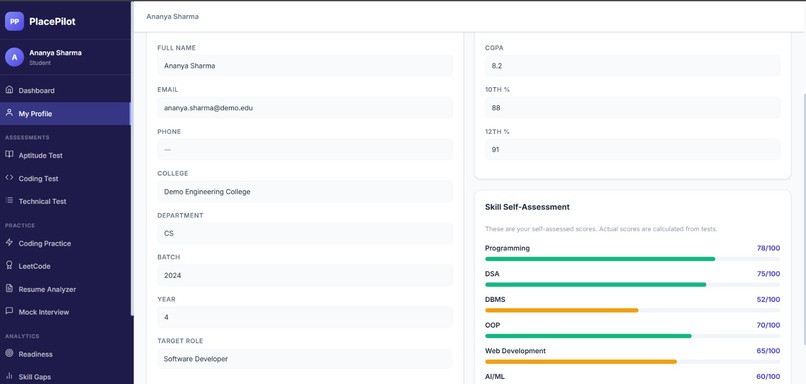Click the DSA skill progress bar
The width and height of the screenshot is (806, 384).
(632, 284)
